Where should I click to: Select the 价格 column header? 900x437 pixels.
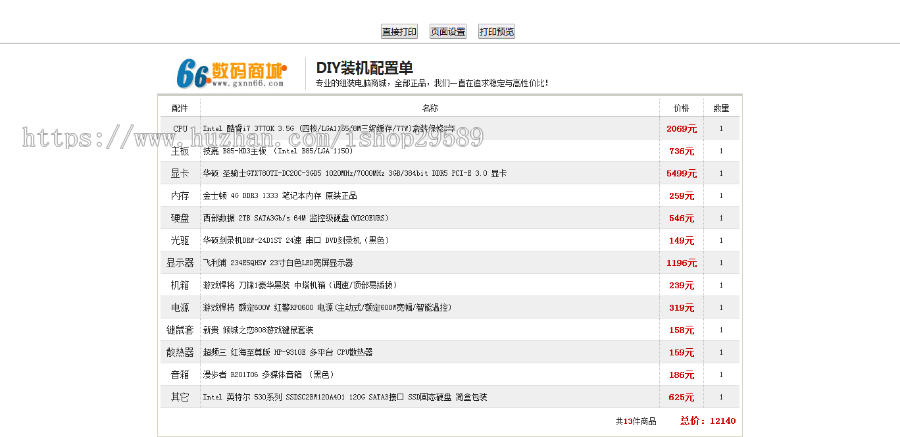(x=681, y=108)
